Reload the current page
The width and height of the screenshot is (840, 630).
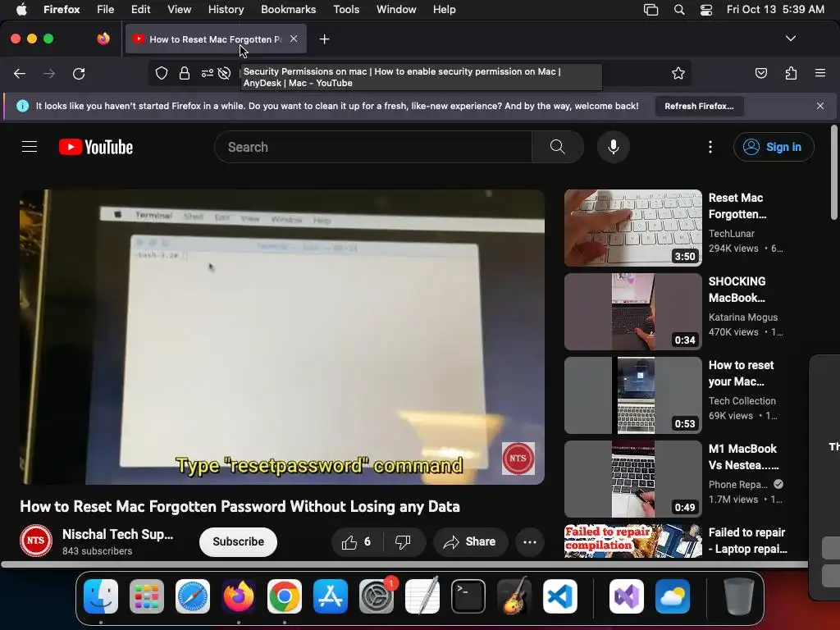point(79,73)
